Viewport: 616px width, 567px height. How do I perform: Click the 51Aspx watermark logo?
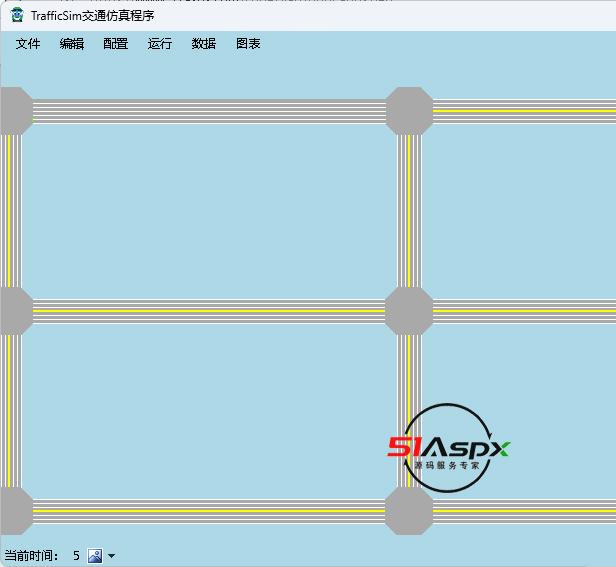[x=448, y=448]
